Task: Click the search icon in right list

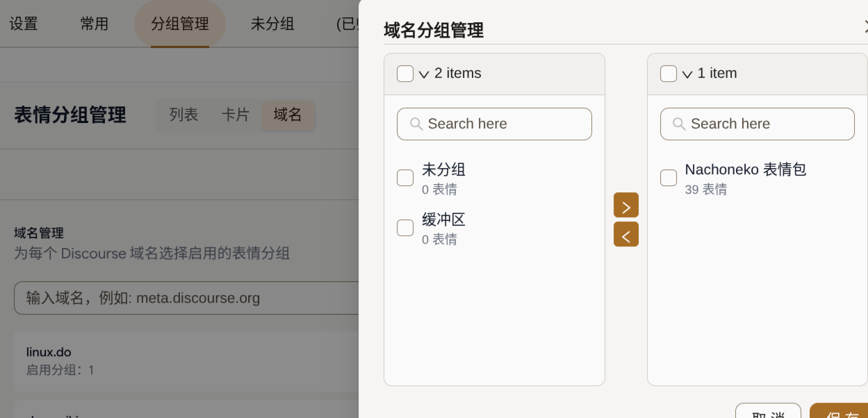Action: tap(680, 124)
